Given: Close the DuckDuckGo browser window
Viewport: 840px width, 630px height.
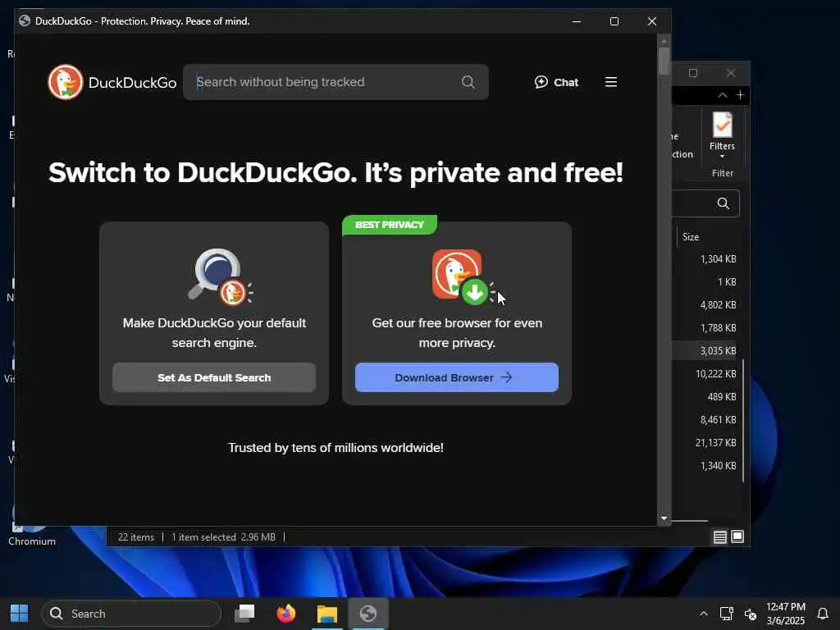Looking at the screenshot, I should click(652, 21).
